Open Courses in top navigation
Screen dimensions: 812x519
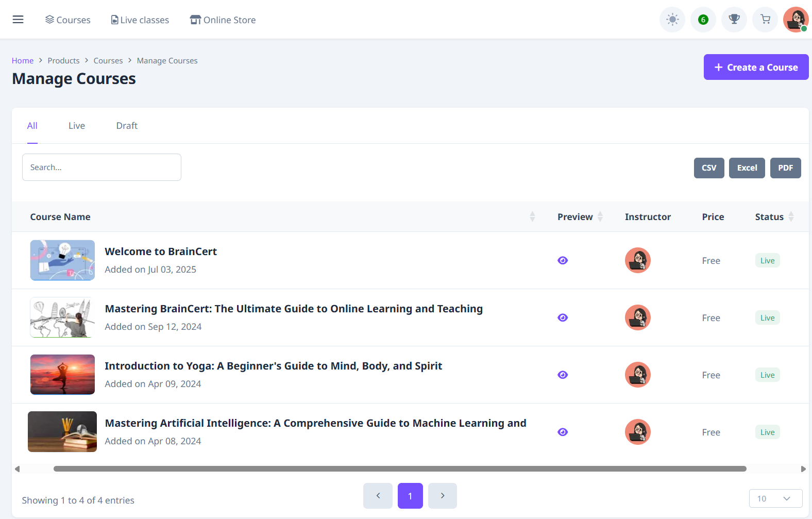[x=67, y=20]
